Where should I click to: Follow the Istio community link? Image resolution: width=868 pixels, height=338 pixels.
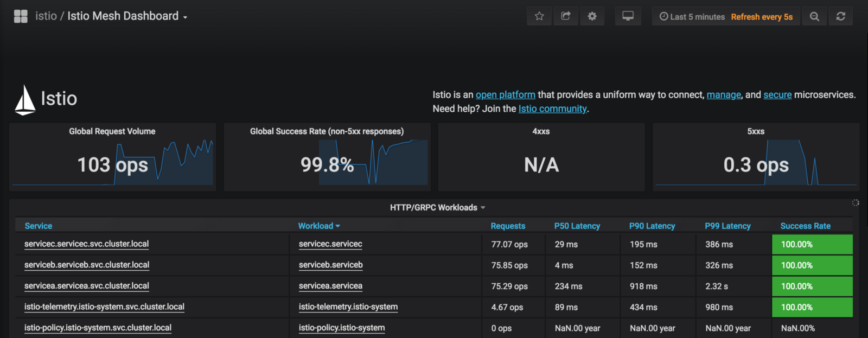(x=552, y=109)
